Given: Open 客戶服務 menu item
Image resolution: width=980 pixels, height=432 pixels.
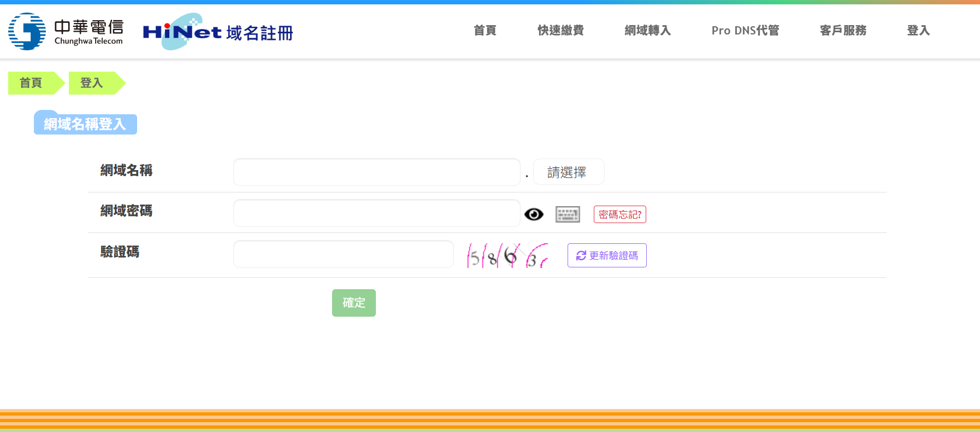Looking at the screenshot, I should click(843, 31).
